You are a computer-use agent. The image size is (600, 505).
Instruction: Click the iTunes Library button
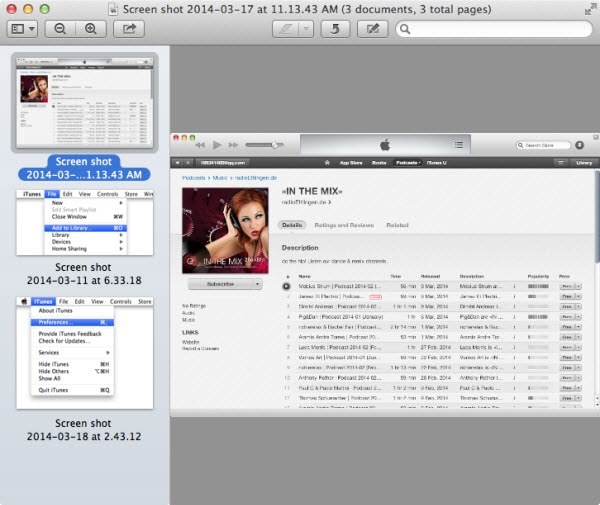point(584,163)
